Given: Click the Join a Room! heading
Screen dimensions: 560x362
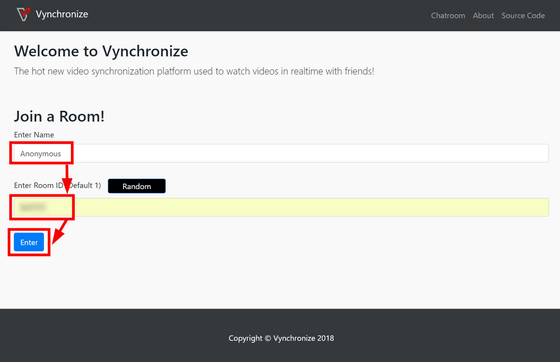Looking at the screenshot, I should coord(59,116).
